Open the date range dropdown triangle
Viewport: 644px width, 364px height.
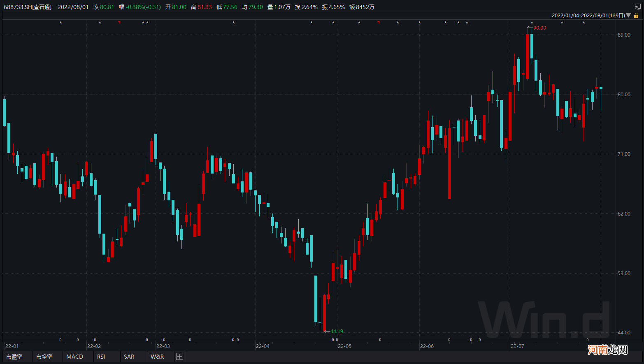628,15
